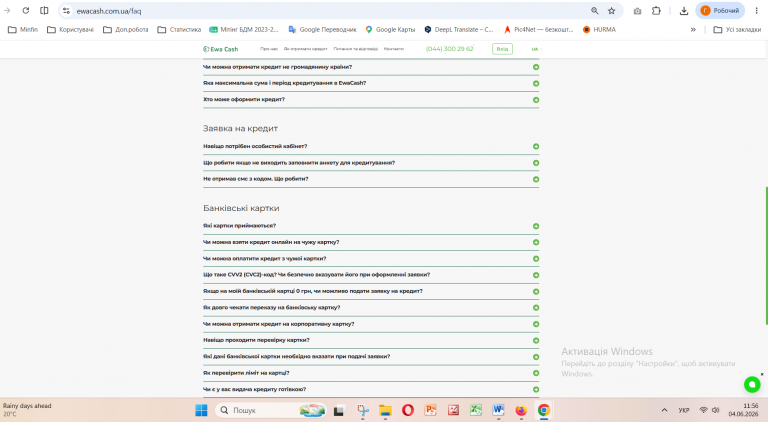The width and height of the screenshot is (768, 422).
Task: Expand plus icon for оплатити кредит з чужої картки
Action: [x=536, y=258]
